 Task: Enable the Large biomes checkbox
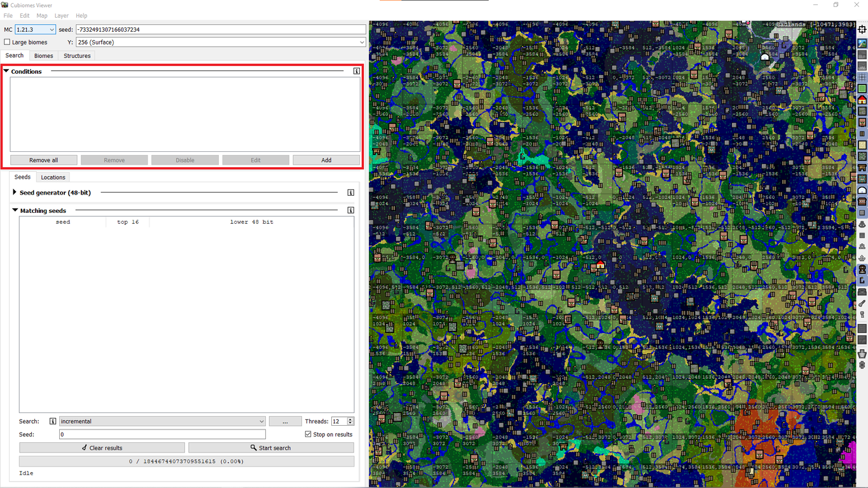click(8, 42)
